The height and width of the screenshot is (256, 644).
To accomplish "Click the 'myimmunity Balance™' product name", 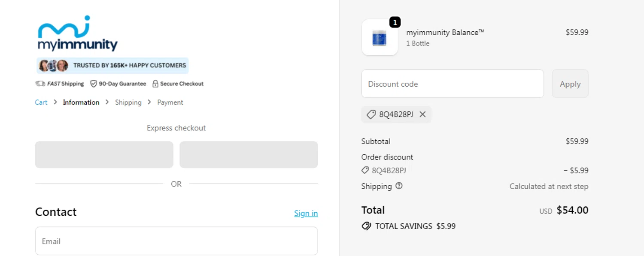I will click(445, 32).
